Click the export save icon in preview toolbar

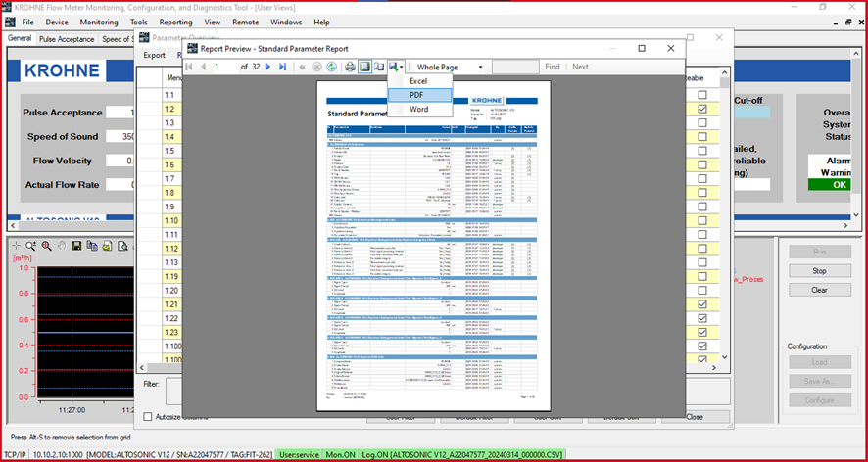(x=394, y=67)
